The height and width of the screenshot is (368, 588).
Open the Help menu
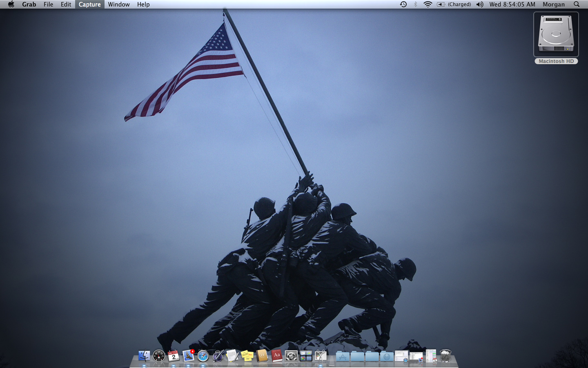click(143, 4)
